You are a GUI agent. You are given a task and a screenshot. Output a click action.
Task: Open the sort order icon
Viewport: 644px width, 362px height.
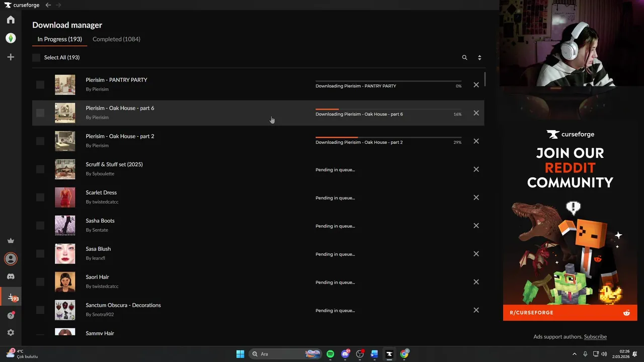[479, 58]
